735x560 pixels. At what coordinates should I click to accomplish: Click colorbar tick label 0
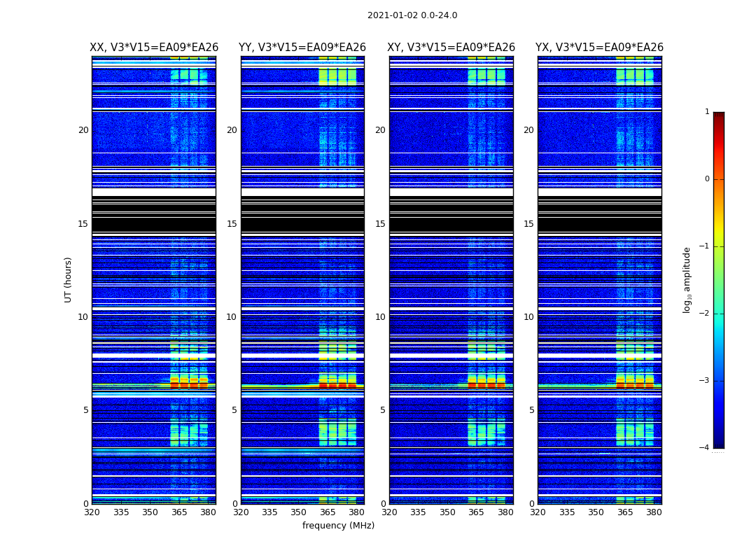point(707,179)
